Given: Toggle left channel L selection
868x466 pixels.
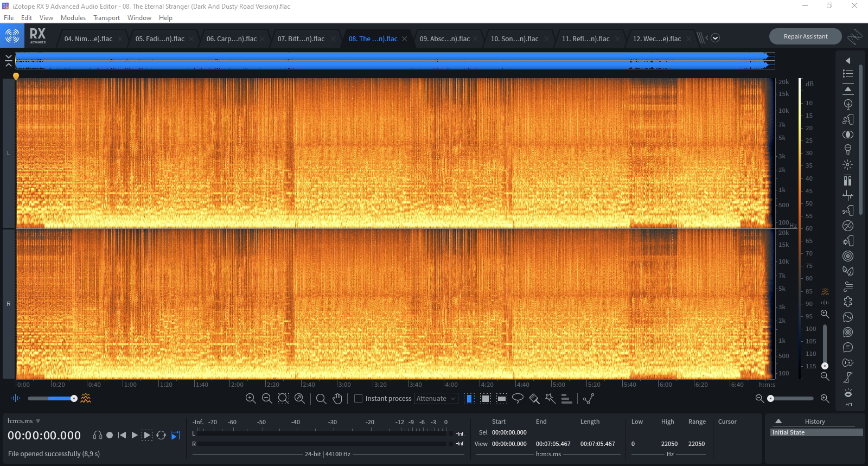Looking at the screenshot, I should [x=9, y=153].
